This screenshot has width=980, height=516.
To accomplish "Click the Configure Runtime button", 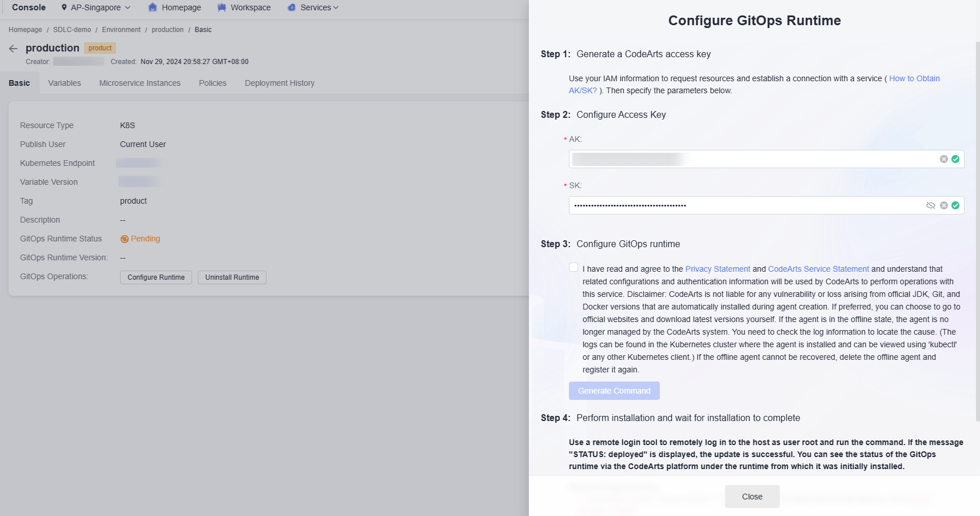I will tap(156, 277).
